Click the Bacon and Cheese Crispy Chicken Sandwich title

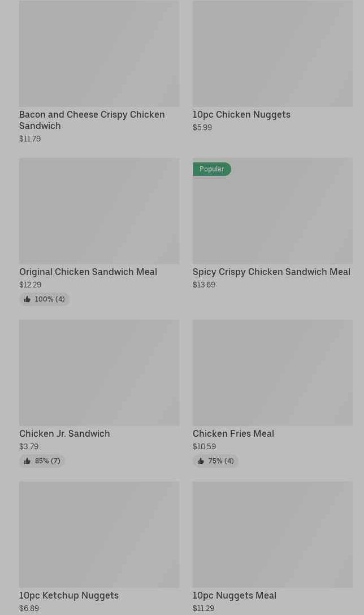(92, 120)
